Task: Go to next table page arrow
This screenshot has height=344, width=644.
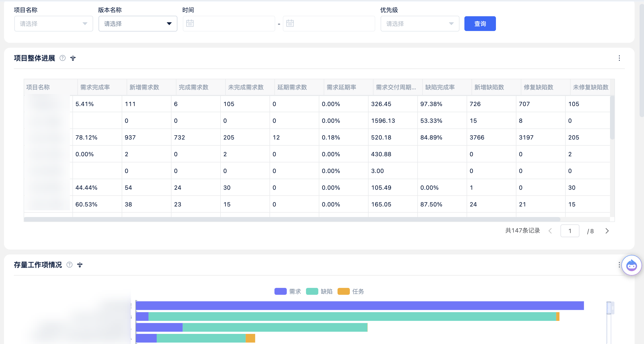Action: pos(607,231)
